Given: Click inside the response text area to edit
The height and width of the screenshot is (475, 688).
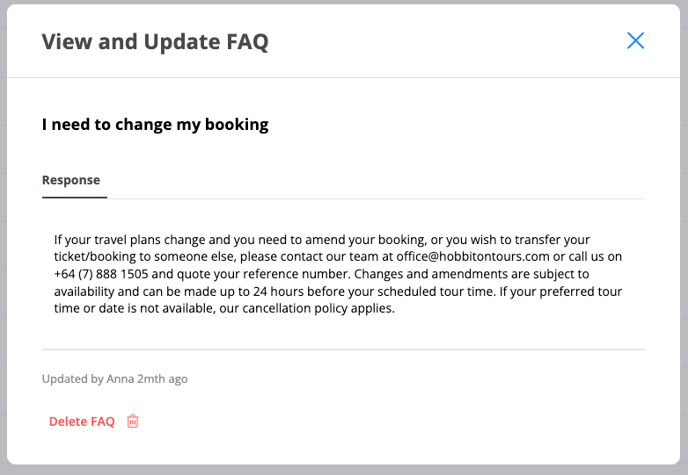Looking at the screenshot, I should tap(338, 274).
